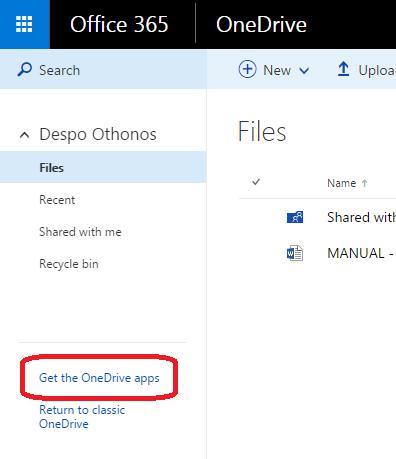Screen dimensions: 396x459
Task: Toggle the select-all checkmark in the header
Action: (x=256, y=182)
